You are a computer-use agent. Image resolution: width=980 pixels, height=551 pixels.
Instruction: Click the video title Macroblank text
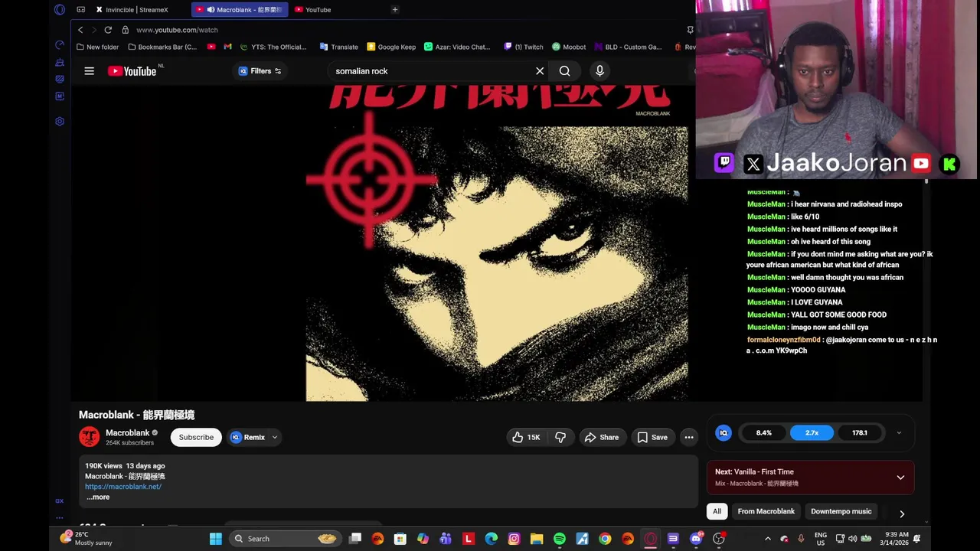point(136,415)
